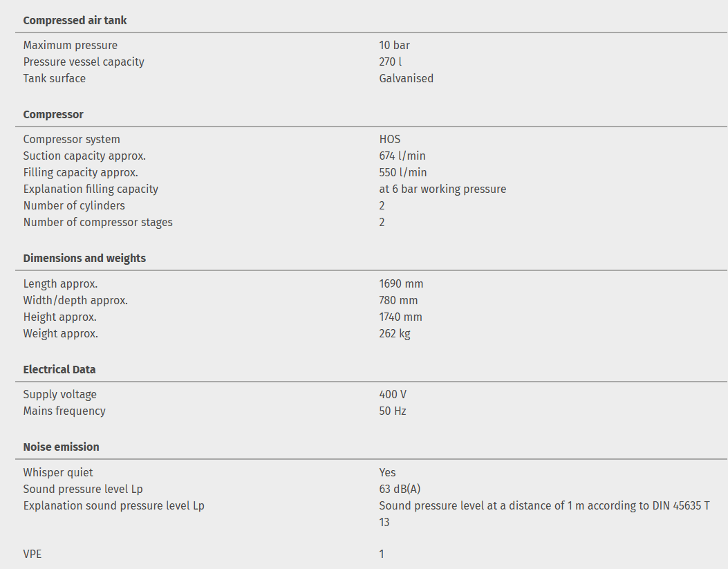Click the Noise emission section heading
This screenshot has width=728, height=569.
pos(61,447)
